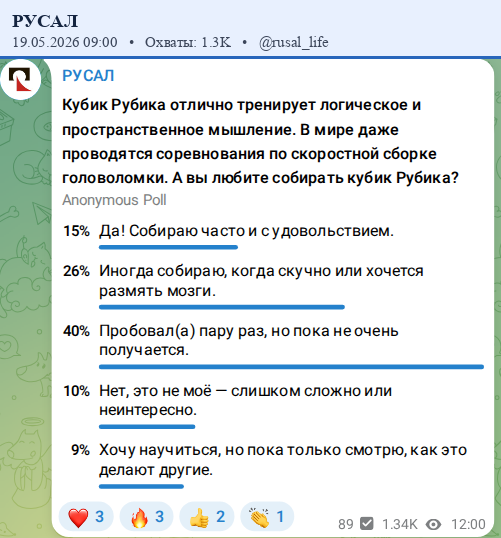Click the 1.34K views count

tap(399, 524)
